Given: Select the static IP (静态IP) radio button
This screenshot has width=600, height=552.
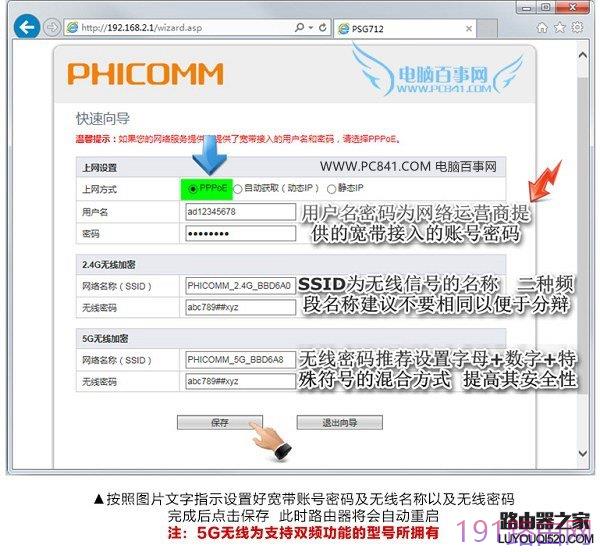Looking at the screenshot, I should coord(331,189).
